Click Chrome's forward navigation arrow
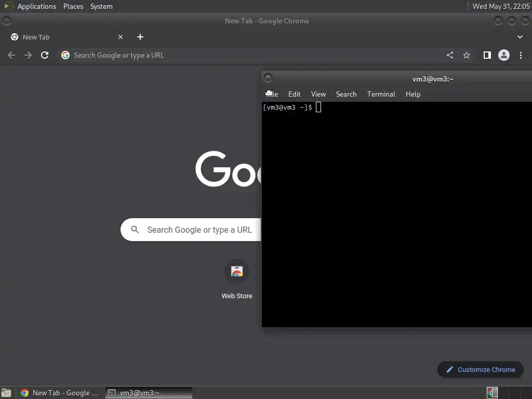 click(28, 55)
